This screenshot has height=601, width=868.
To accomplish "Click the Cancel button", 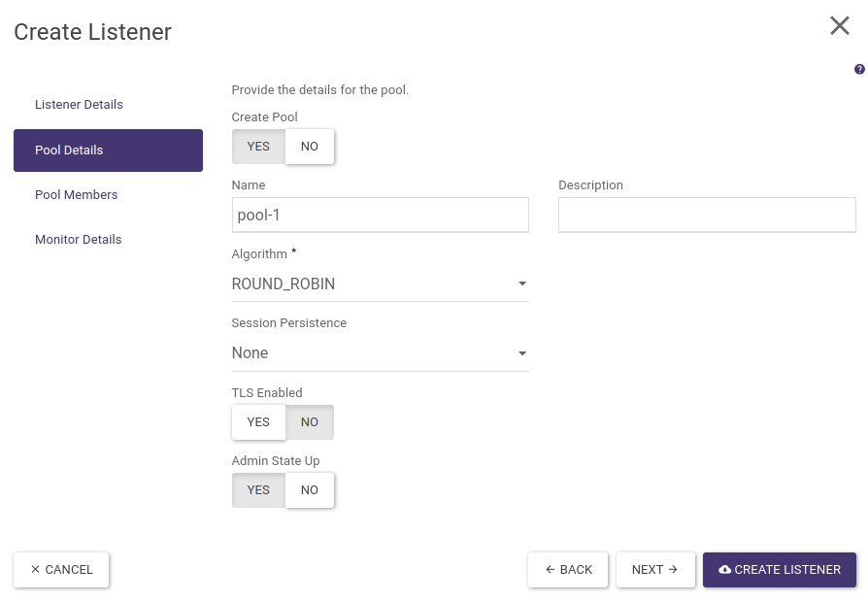I will point(61,570).
